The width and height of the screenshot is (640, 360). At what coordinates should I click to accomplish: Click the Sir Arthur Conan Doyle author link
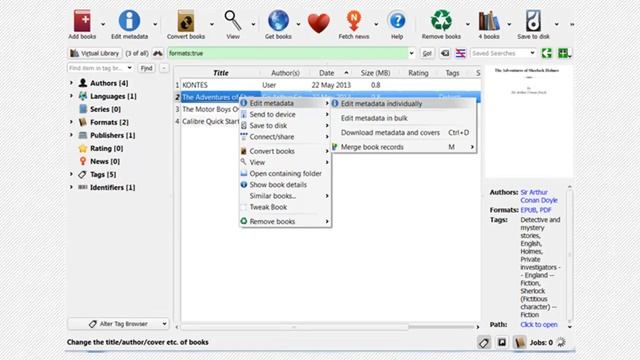point(539,196)
